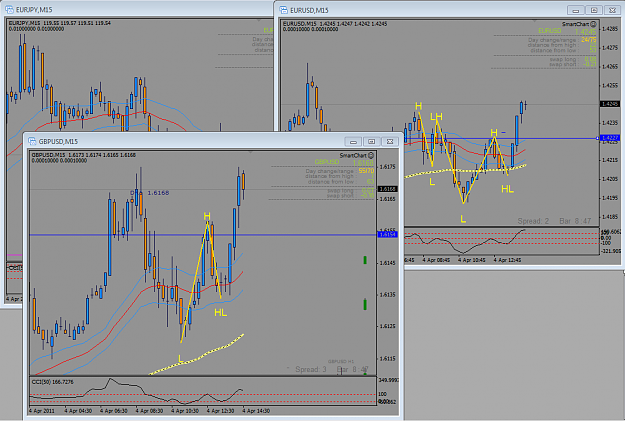625x421 pixels.
Task: Click the upper green bar marker in GBPUSD chart
Action: 365,260
